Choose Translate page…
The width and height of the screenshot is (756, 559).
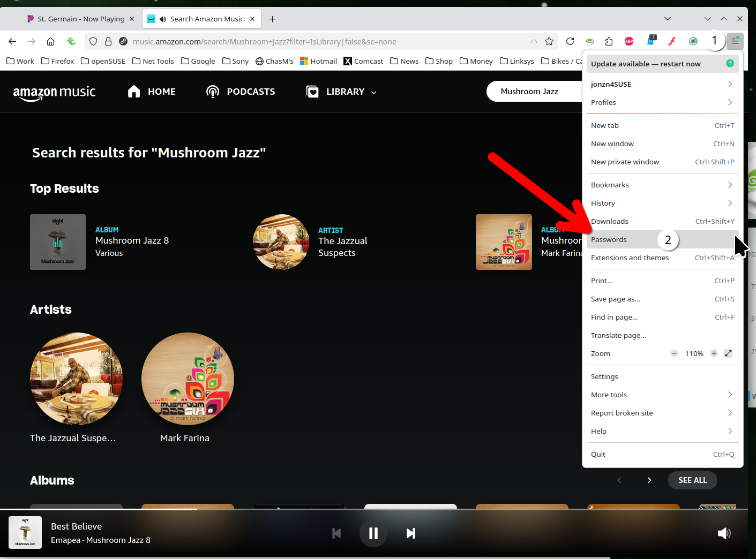click(x=662, y=335)
